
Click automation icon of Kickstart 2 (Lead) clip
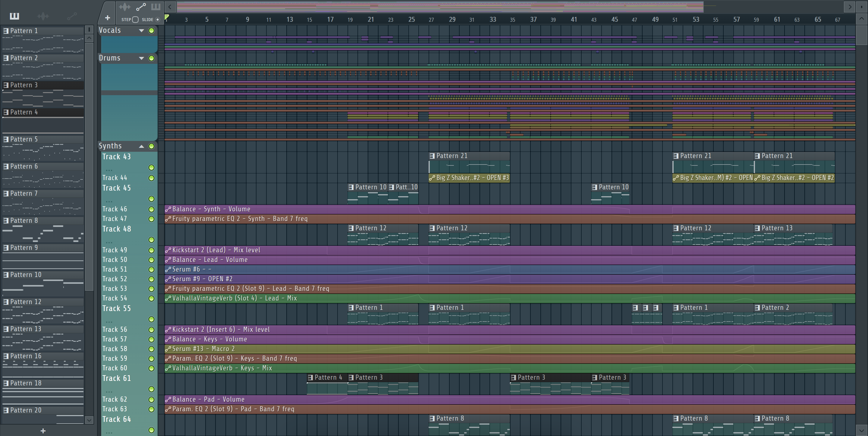point(168,250)
